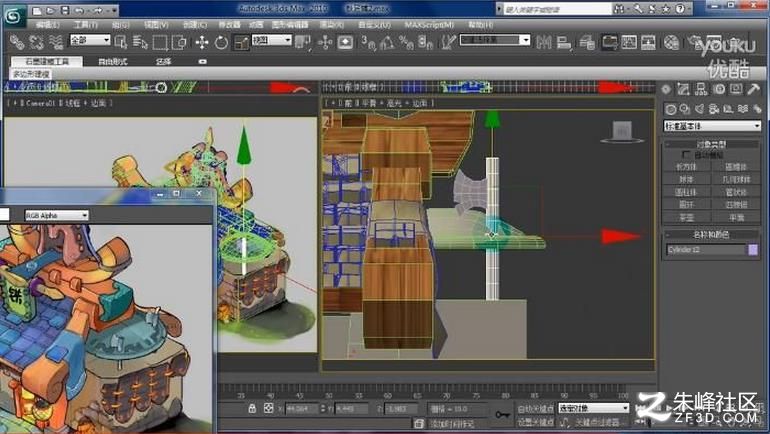
Task: Enable the AutoGrid checkbox
Action: point(687,155)
